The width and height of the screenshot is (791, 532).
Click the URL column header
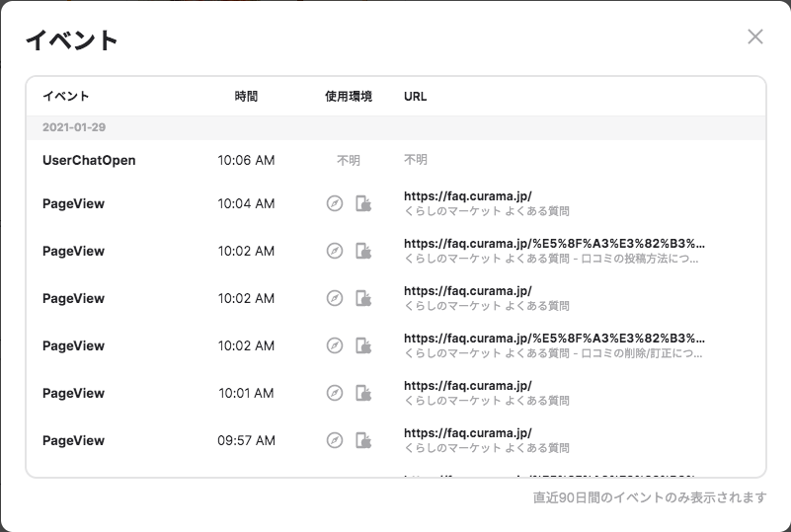(415, 97)
